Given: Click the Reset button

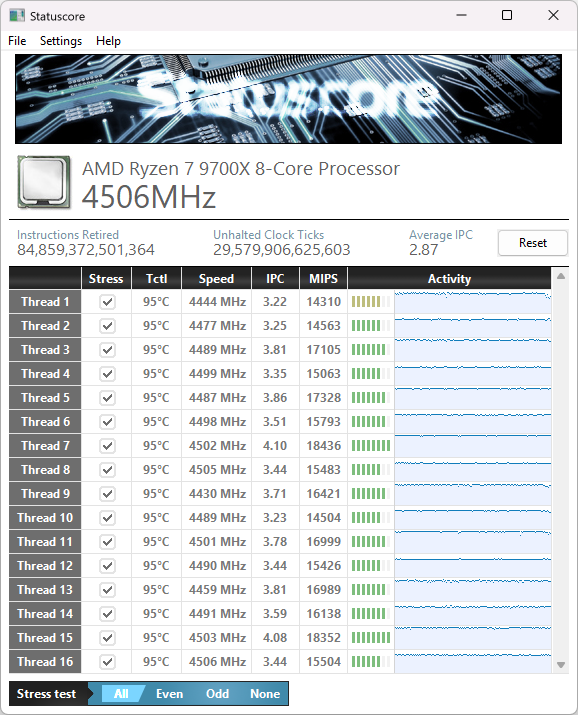Looking at the screenshot, I should [x=533, y=243].
